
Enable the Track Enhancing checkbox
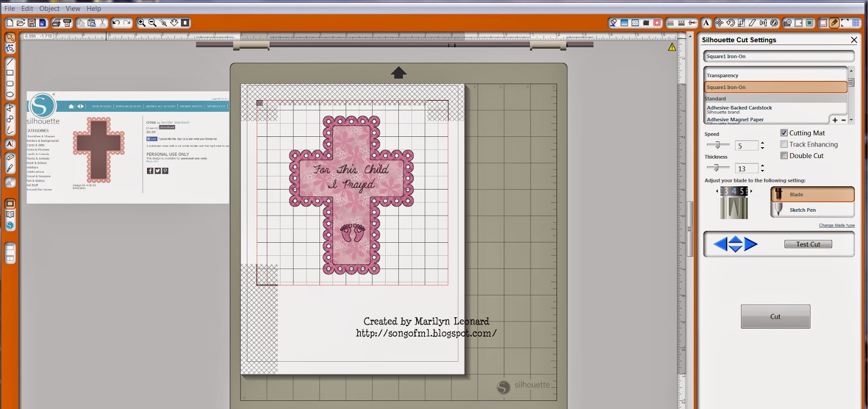[x=784, y=144]
